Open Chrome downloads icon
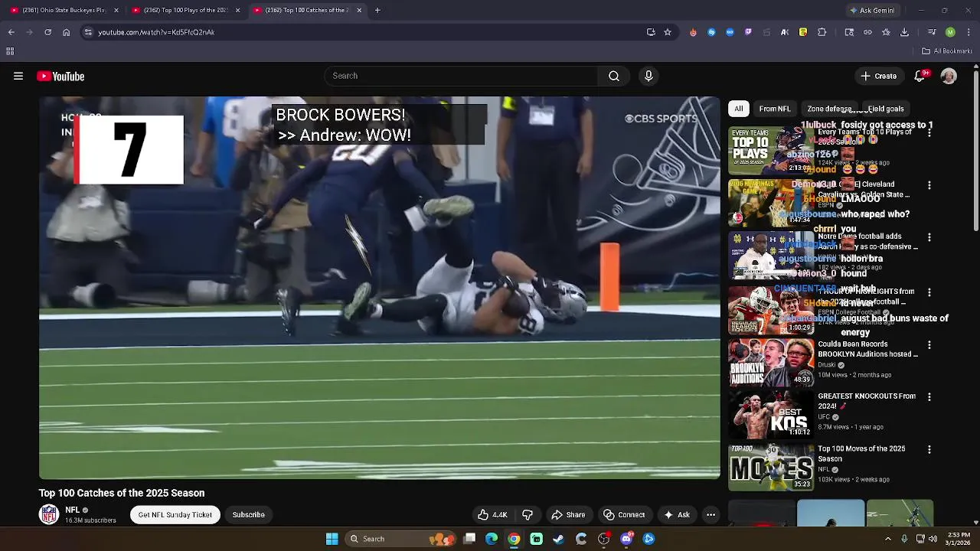980x551 pixels. click(904, 32)
